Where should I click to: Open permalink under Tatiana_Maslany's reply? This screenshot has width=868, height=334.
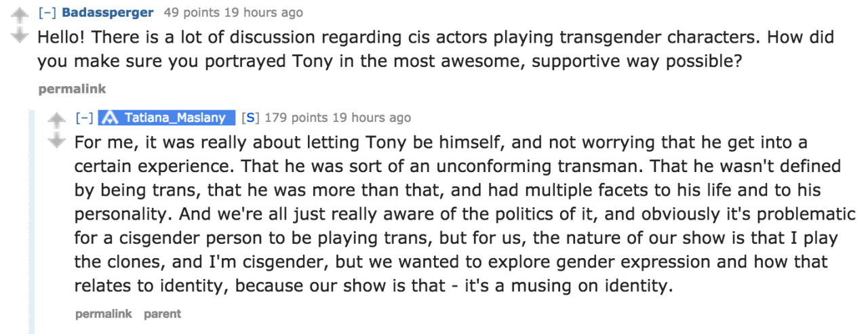(104, 314)
